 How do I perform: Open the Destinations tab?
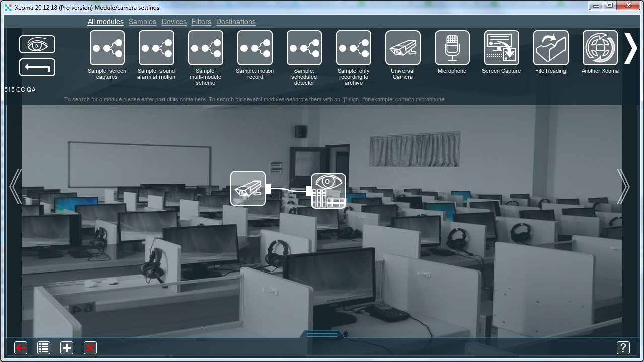(235, 22)
